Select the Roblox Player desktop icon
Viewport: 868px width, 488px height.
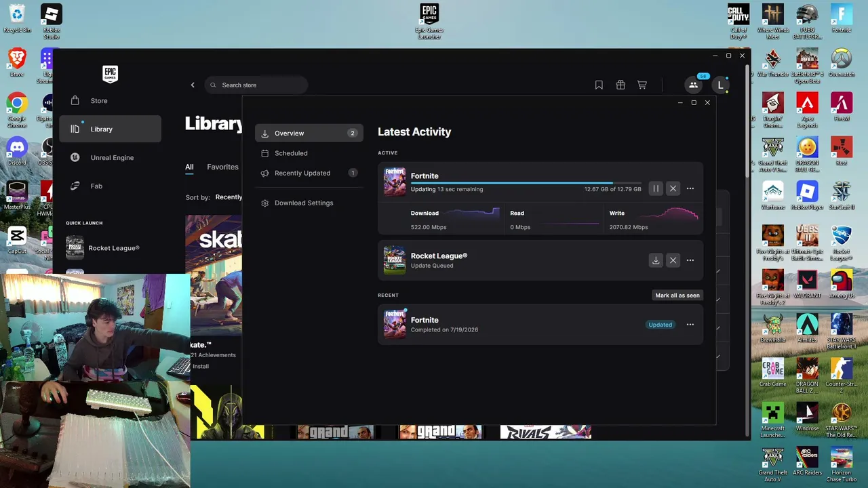807,196
